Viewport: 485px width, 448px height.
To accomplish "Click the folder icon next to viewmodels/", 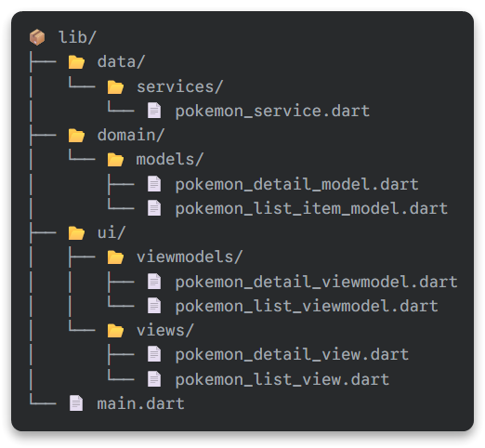I will tap(115, 257).
